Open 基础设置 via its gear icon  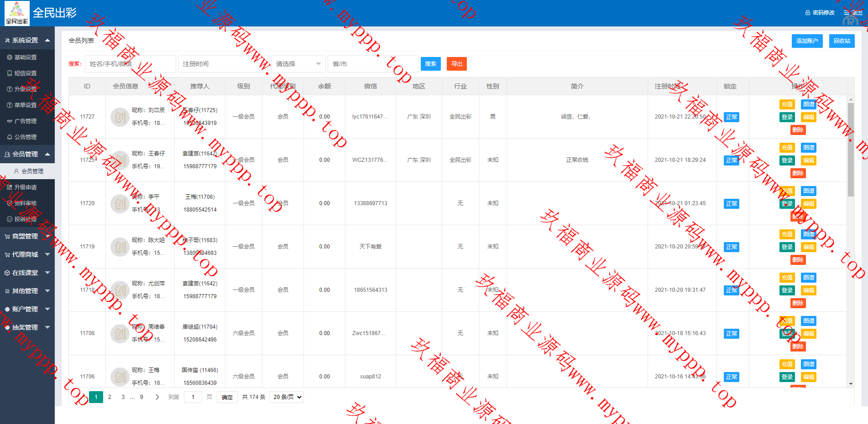pyautogui.click(x=10, y=57)
